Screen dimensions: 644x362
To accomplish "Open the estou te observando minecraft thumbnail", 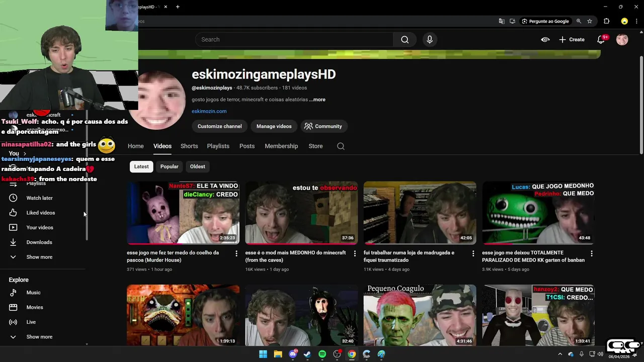I will click(x=301, y=213).
